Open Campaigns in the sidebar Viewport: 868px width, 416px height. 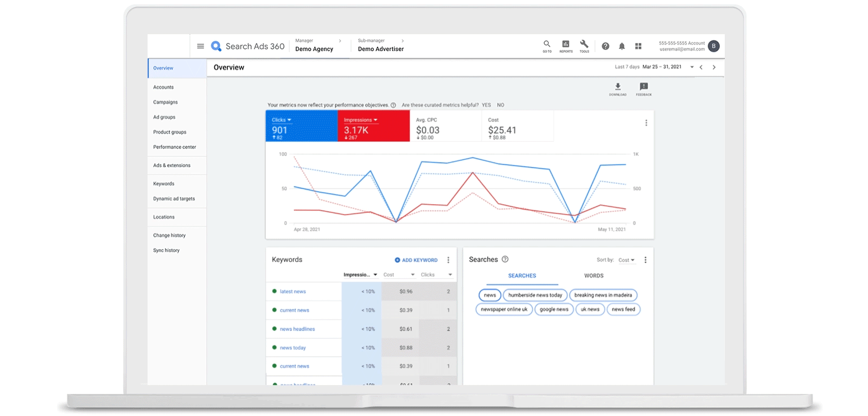pos(165,102)
